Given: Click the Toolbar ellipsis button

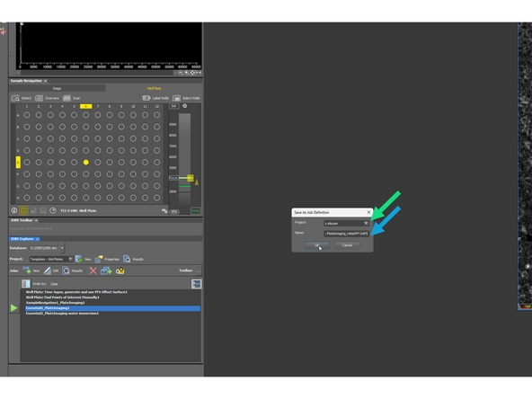Looking at the screenshot, I should 199,270.
